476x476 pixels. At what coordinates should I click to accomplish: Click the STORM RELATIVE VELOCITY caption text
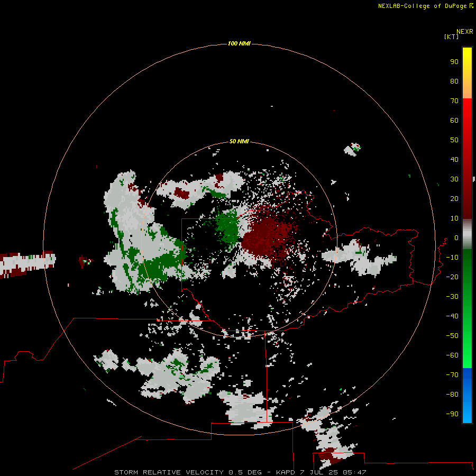[170, 472]
